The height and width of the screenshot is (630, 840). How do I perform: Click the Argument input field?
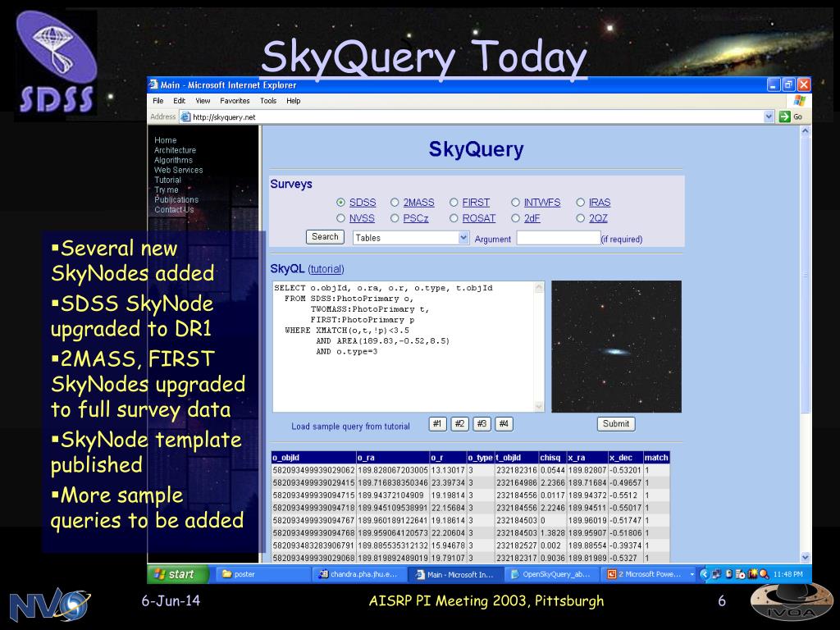tap(558, 238)
